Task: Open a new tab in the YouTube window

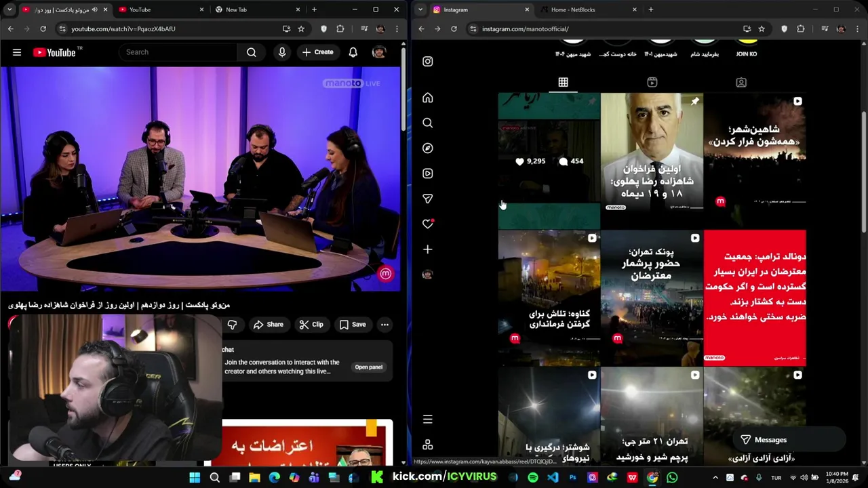Action: tap(314, 9)
